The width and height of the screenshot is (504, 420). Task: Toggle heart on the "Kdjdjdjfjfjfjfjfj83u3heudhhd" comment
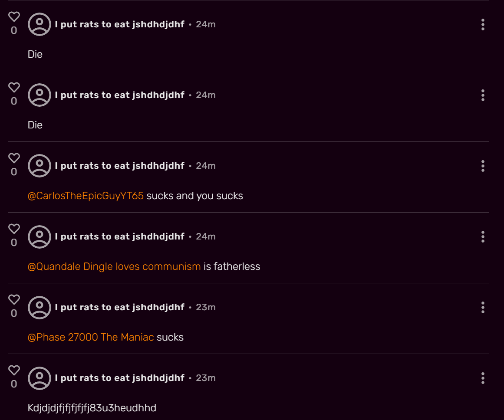[x=14, y=370]
